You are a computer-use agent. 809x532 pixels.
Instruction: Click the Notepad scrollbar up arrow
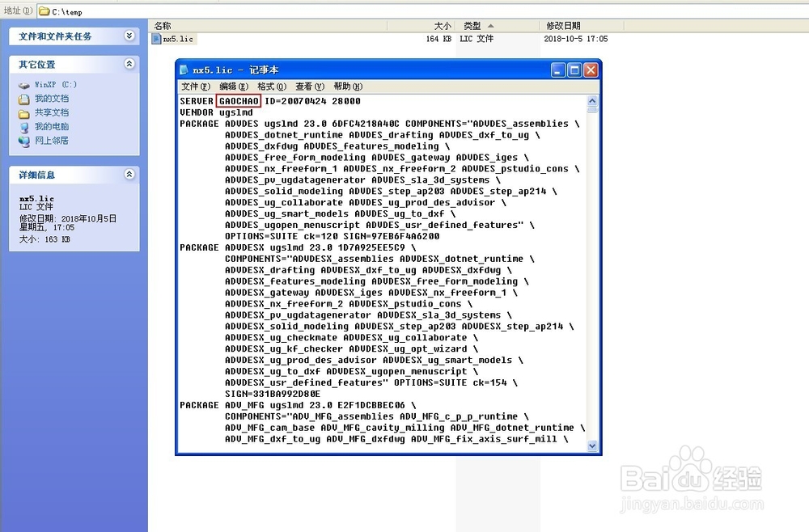(x=592, y=101)
